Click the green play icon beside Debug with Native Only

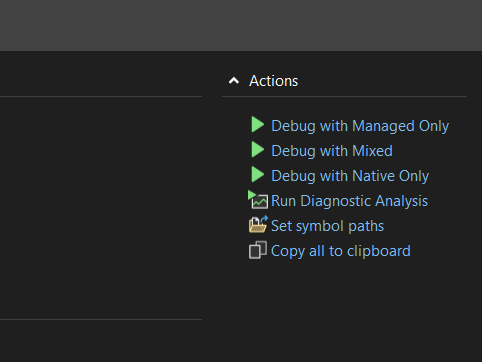258,175
